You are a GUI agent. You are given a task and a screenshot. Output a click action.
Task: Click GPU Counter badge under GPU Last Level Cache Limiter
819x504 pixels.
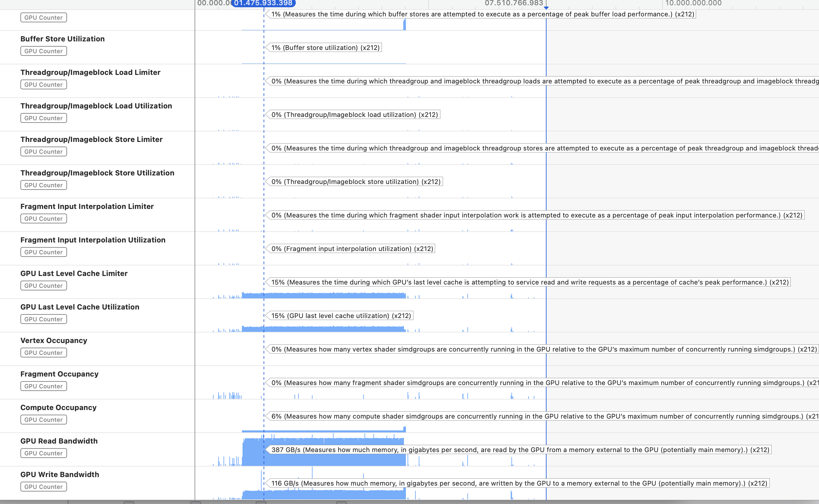44,286
